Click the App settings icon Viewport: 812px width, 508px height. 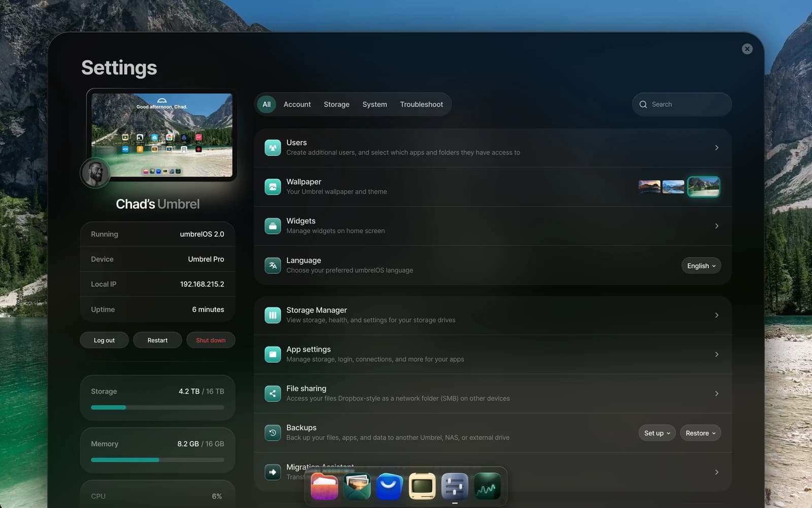coord(273,354)
